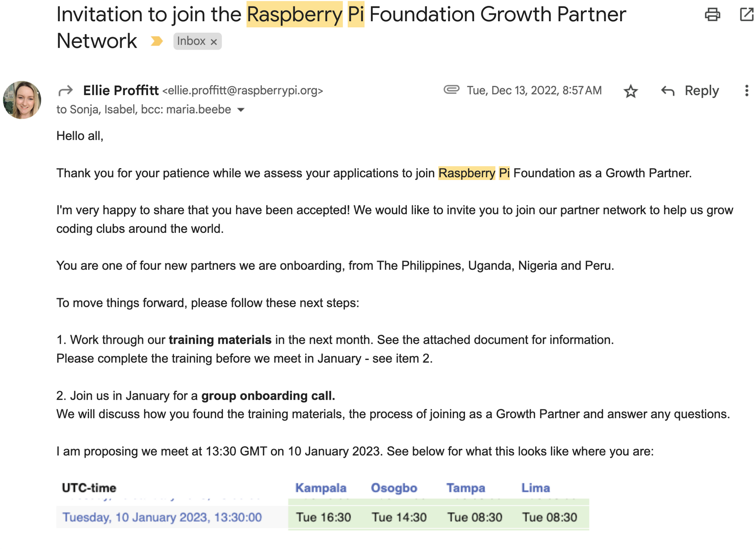This screenshot has height=549, width=756.
Task: Click the Tuesday, 10 January 2023 time link
Action: [x=162, y=517]
